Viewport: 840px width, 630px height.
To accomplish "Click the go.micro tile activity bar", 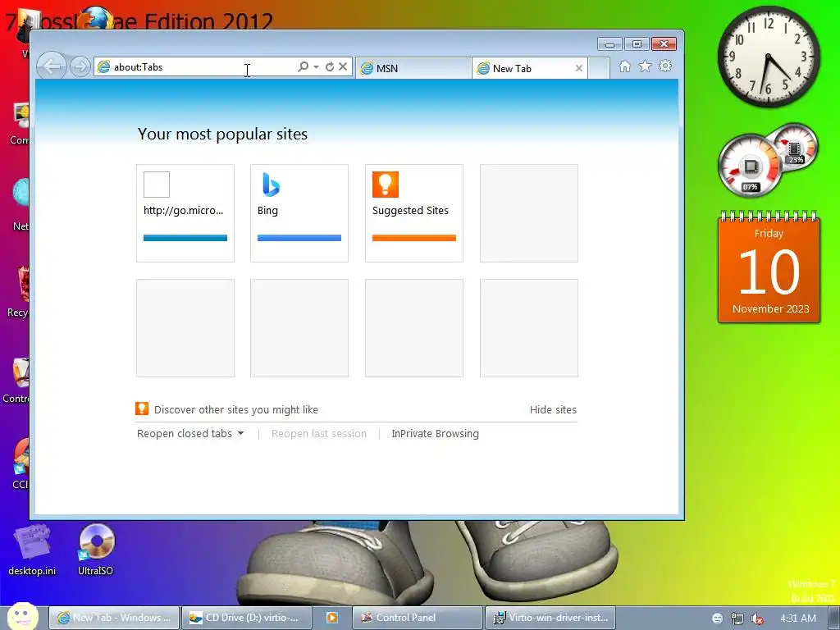I will pyautogui.click(x=185, y=238).
